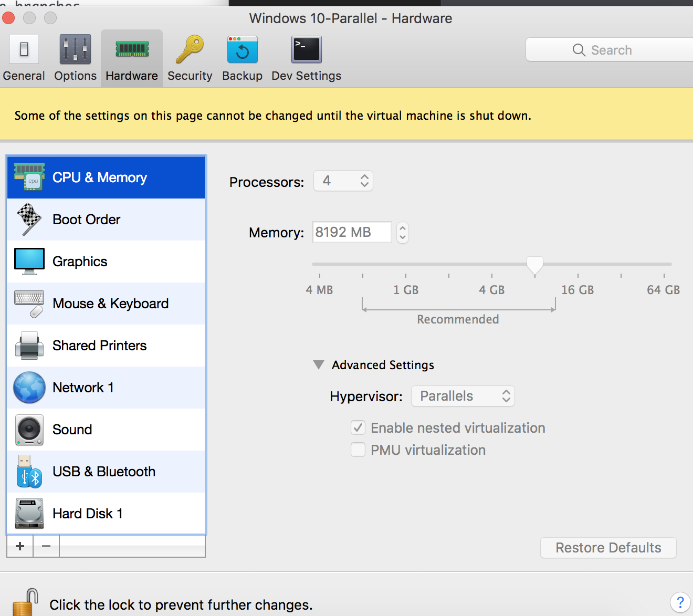Click the Advanced Settings label
693x616 pixels.
383,365
